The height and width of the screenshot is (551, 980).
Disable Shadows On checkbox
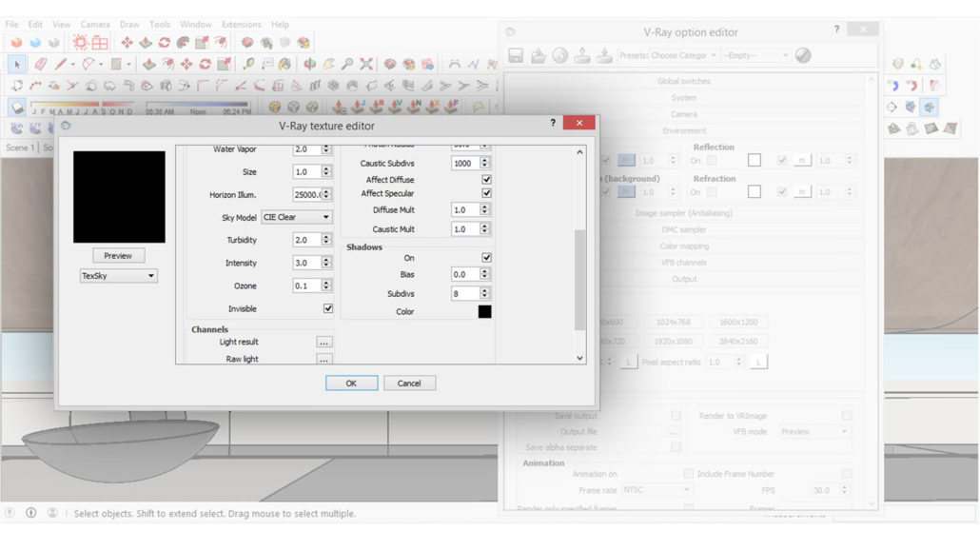click(487, 258)
